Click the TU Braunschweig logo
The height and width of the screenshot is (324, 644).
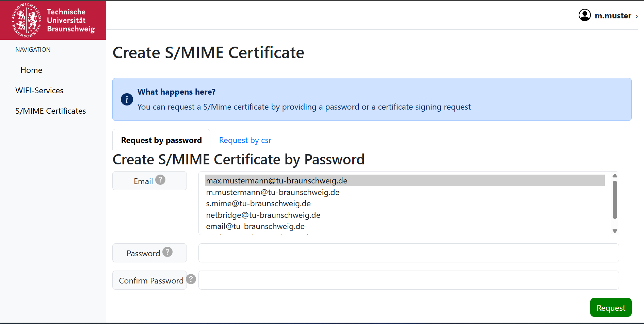pos(53,20)
